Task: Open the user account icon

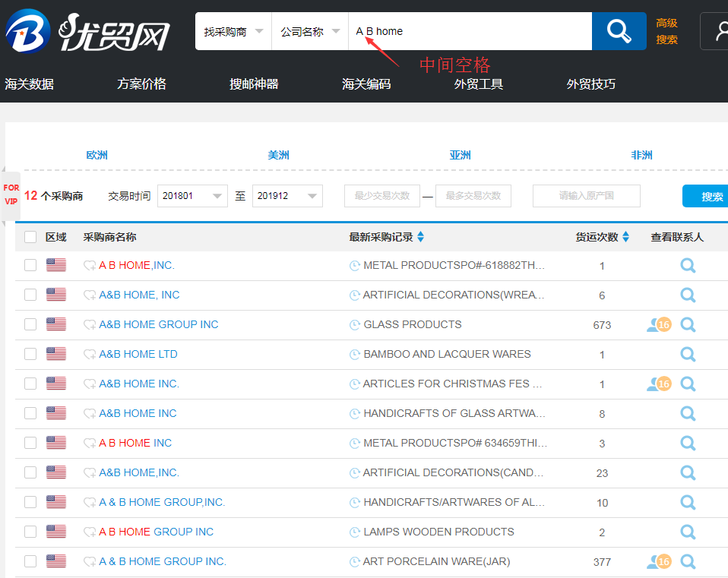Action: coord(721,31)
